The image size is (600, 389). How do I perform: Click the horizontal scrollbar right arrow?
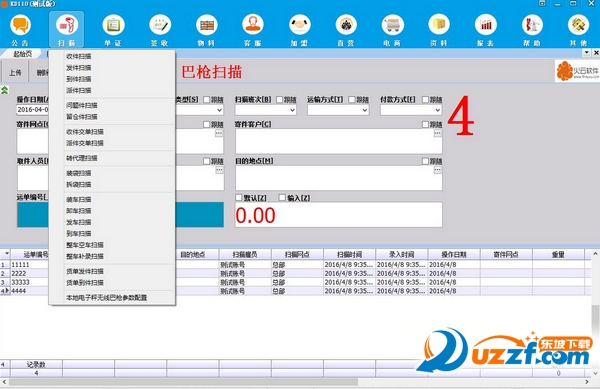click(587, 382)
